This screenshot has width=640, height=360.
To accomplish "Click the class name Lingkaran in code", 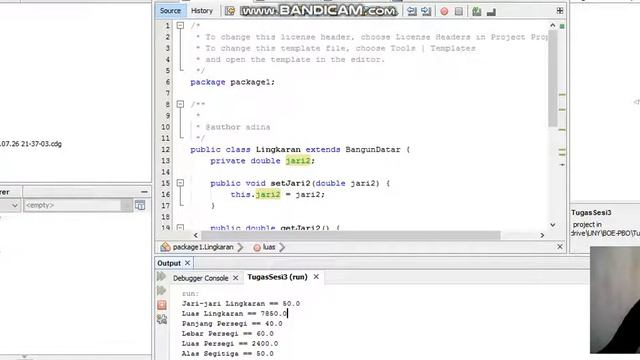I will pos(278,149).
